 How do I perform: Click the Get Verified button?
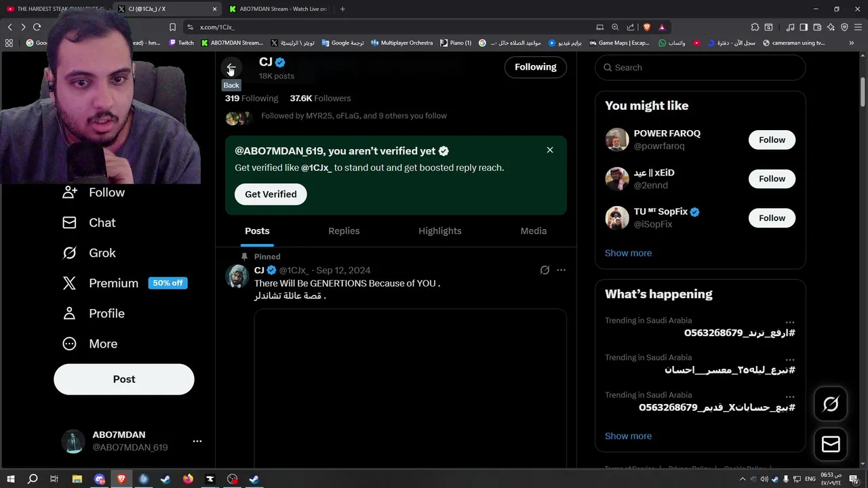(x=271, y=195)
